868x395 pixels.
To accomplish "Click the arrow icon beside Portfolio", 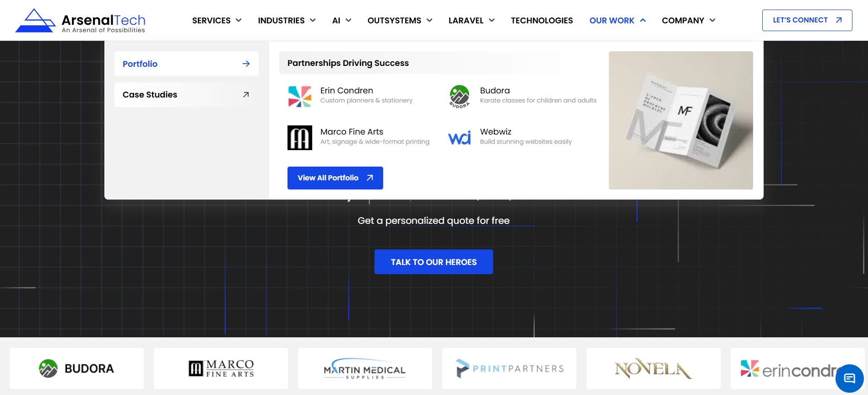I will (x=246, y=64).
